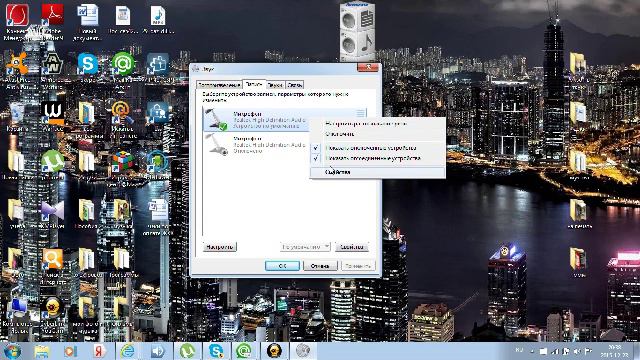Expand the 'Set Default' dropdown arrow
Screen dimensions: 640x360
pos(327,247)
